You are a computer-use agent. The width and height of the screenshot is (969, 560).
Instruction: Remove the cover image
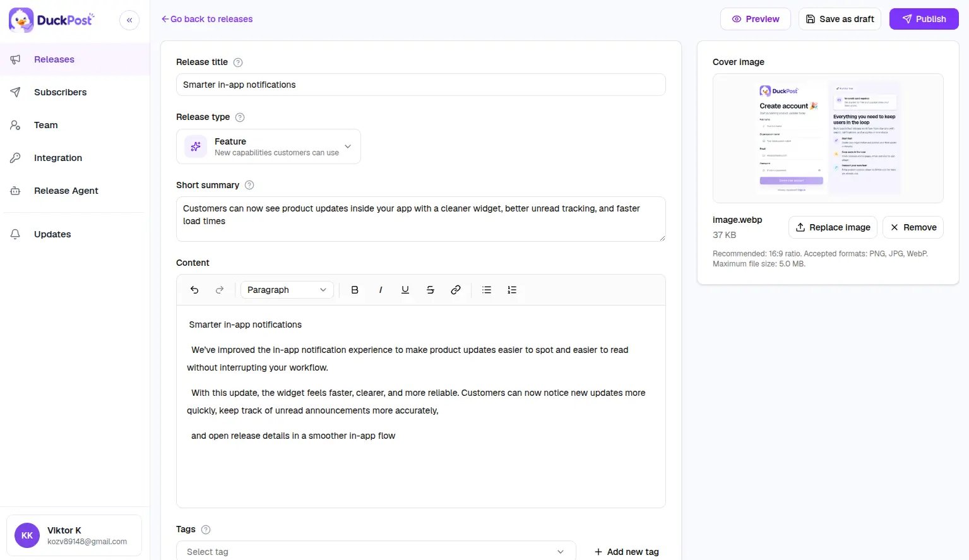tap(913, 227)
